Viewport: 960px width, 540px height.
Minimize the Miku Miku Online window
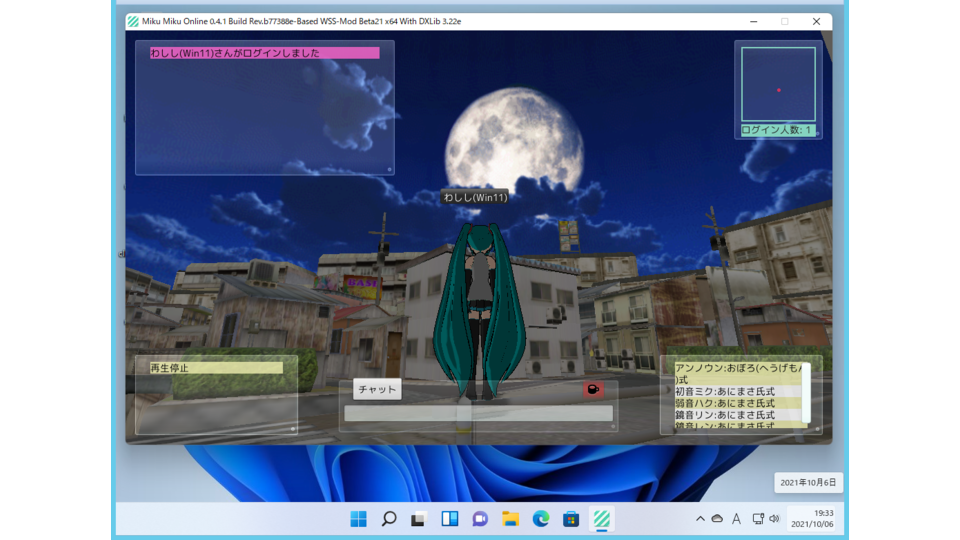[x=754, y=21]
